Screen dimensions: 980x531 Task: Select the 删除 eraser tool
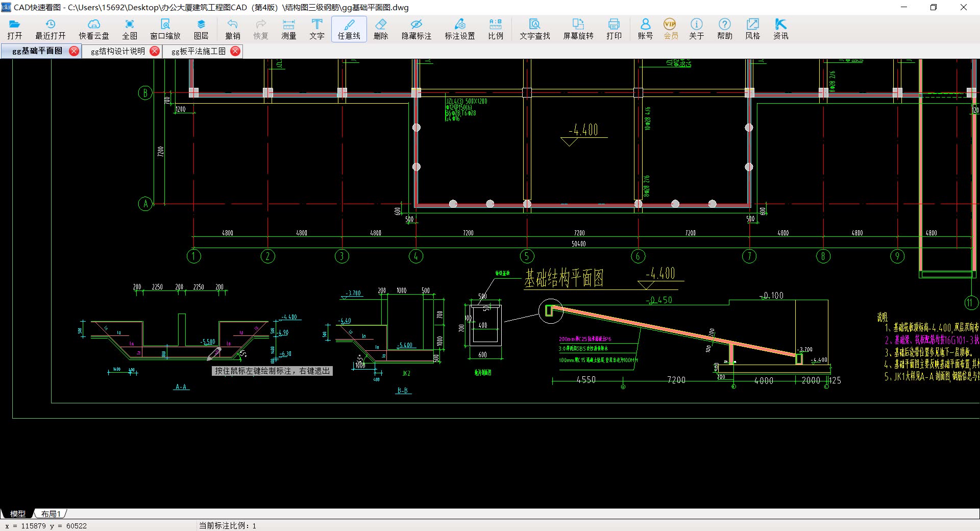pyautogui.click(x=381, y=29)
